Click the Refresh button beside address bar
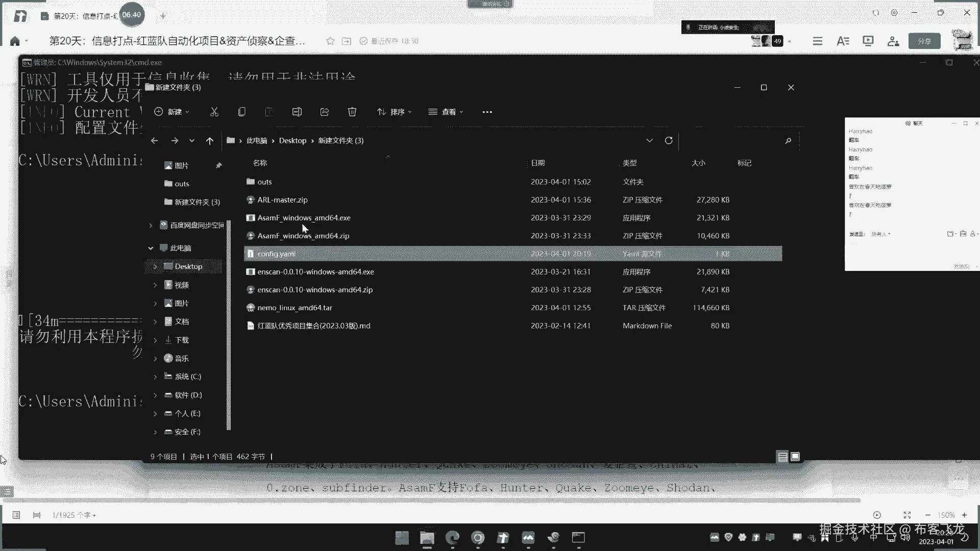Viewport: 980px width, 551px height. [669, 140]
